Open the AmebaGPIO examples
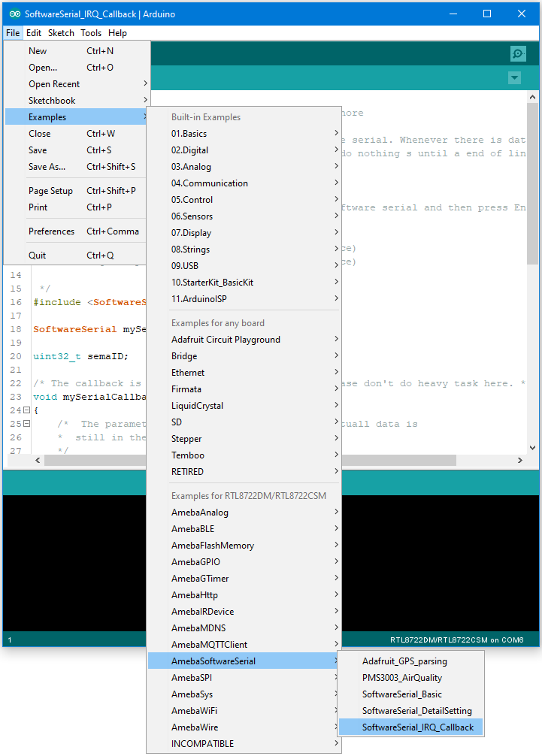 (x=244, y=562)
